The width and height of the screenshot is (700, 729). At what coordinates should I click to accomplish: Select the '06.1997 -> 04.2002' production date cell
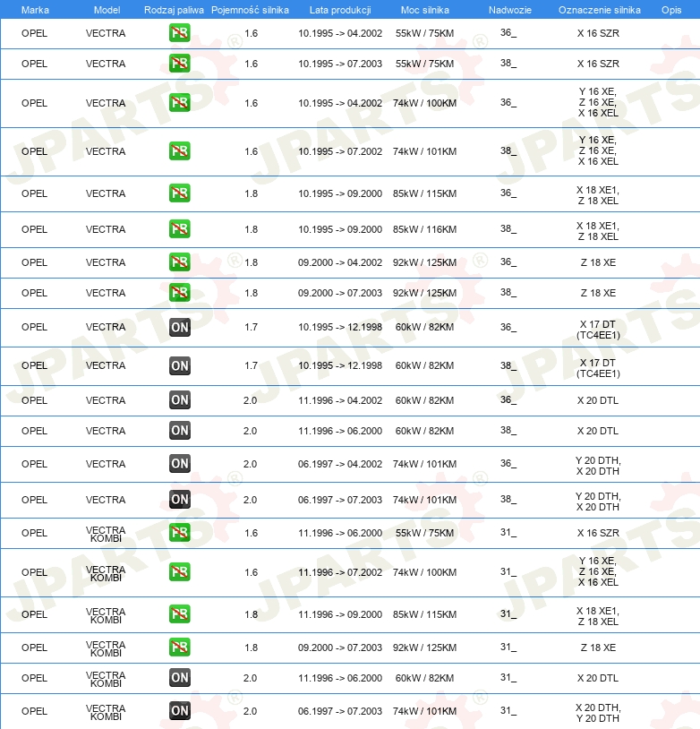340,464
